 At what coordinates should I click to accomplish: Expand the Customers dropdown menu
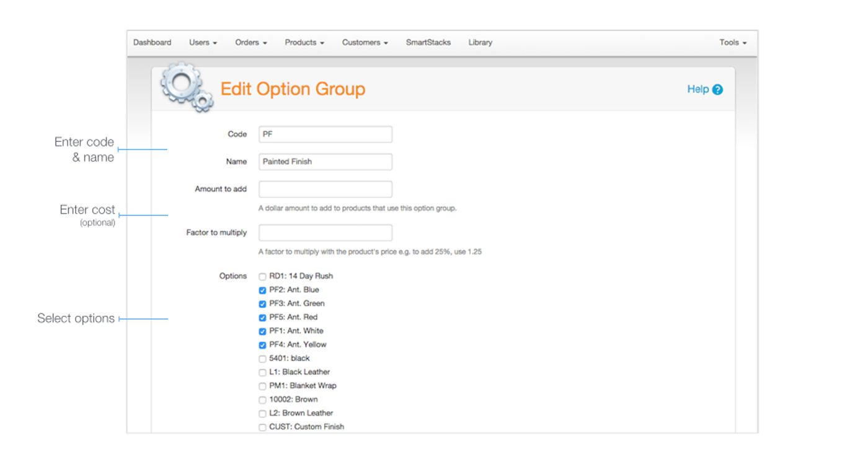click(365, 43)
